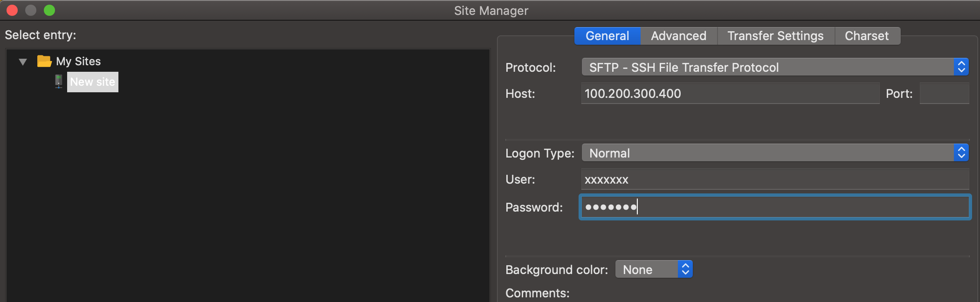Collapse the My Sites tree node
The image size is (980, 302).
pyautogui.click(x=23, y=62)
